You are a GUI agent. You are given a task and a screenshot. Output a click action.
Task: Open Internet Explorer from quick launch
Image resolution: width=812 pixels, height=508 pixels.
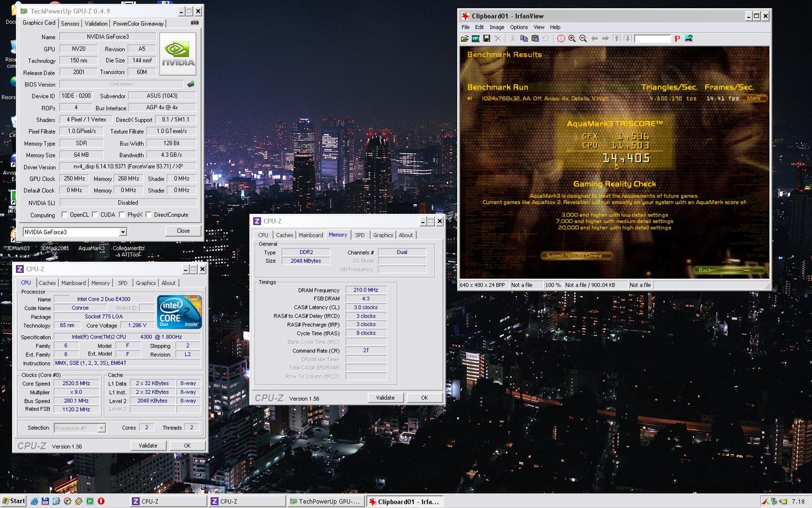coord(34,501)
